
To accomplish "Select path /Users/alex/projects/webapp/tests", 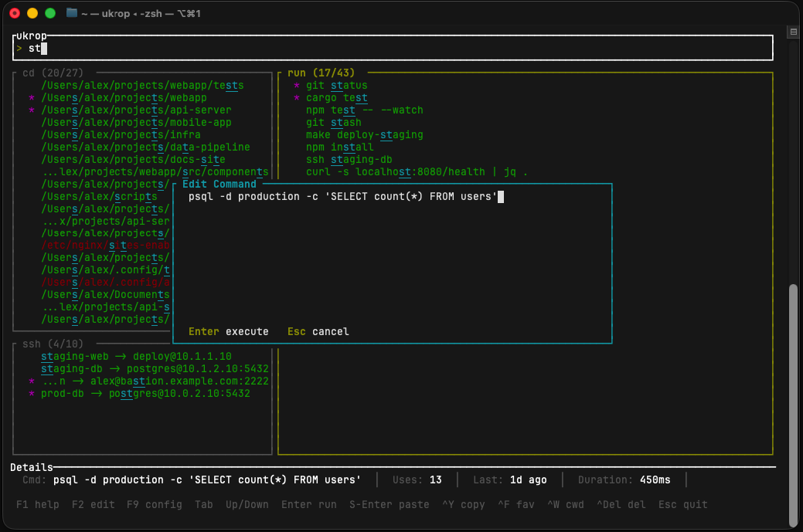I will click(x=142, y=86).
